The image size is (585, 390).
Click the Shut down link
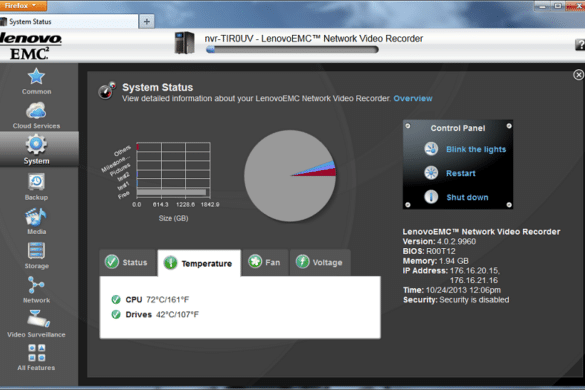(x=467, y=197)
